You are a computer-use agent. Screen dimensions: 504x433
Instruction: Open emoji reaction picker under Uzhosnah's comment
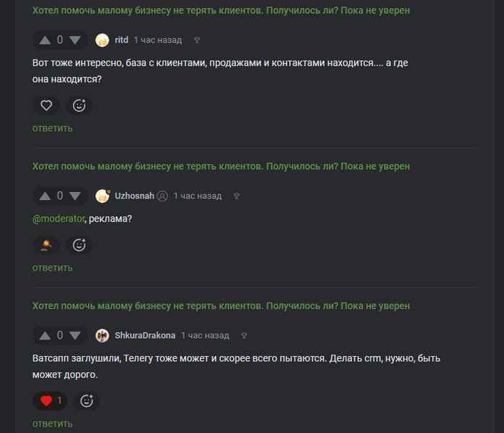(79, 245)
